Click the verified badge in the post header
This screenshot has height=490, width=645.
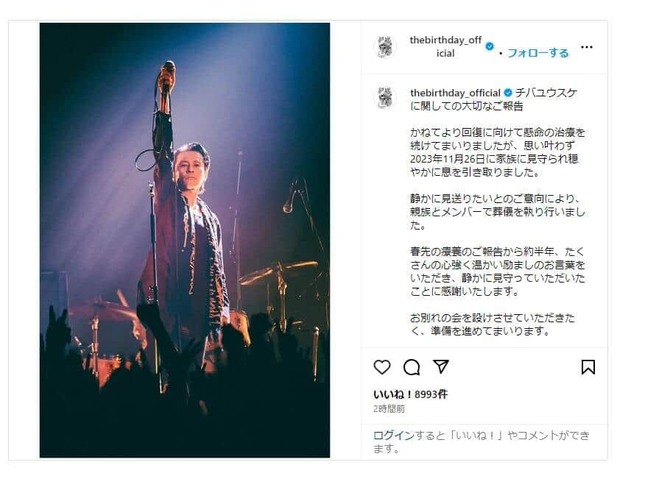489,46
